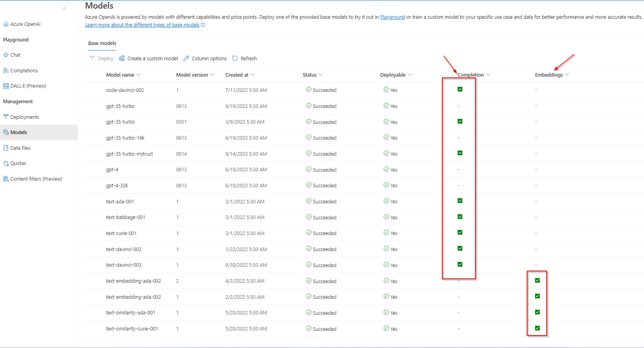Click the Completion checkbox for text-ada-001
Viewport: 644px width, 348px height.
tap(460, 201)
